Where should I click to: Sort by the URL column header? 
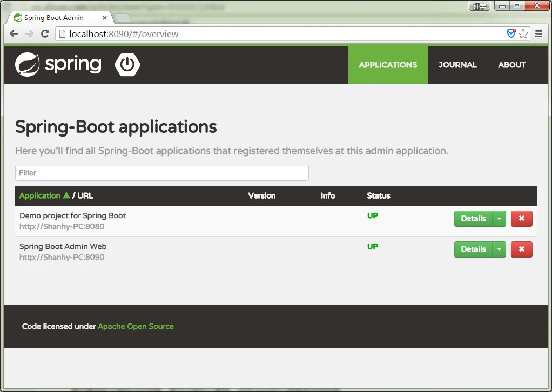(85, 195)
